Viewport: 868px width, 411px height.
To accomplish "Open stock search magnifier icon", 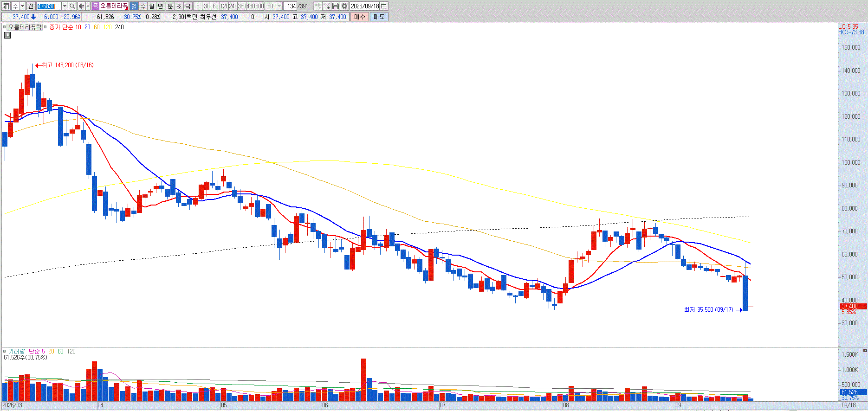I will click(x=72, y=6).
